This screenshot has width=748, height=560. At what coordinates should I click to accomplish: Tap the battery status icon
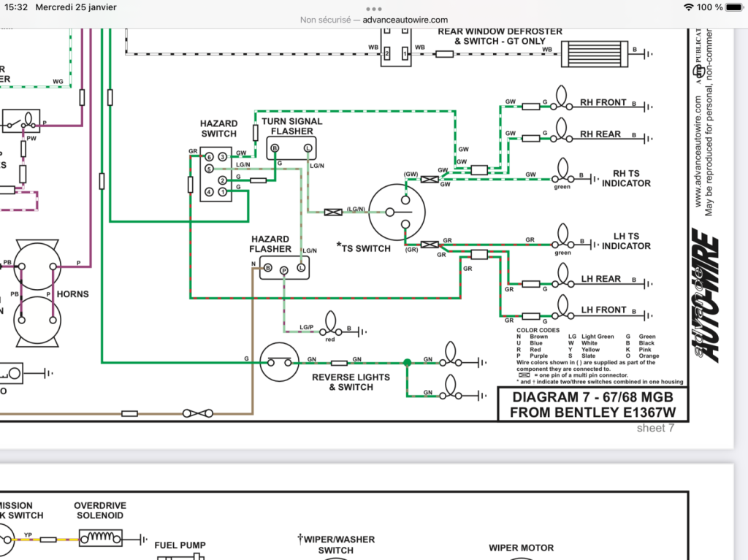735,7
